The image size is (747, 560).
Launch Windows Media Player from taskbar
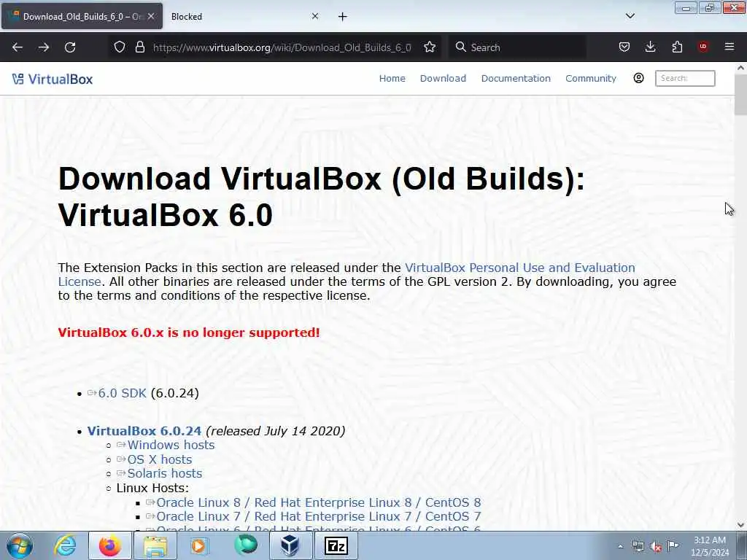point(200,545)
